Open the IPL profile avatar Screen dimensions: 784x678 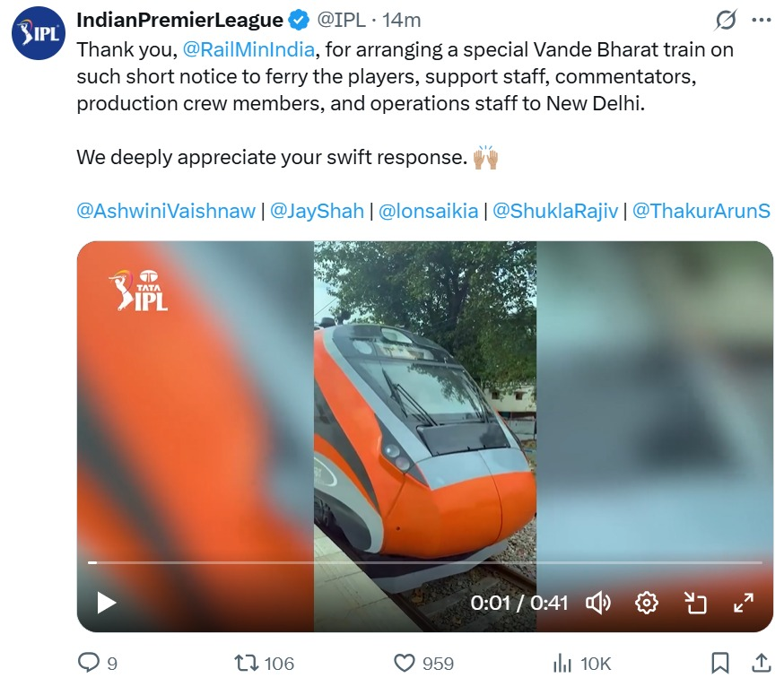pos(39,33)
